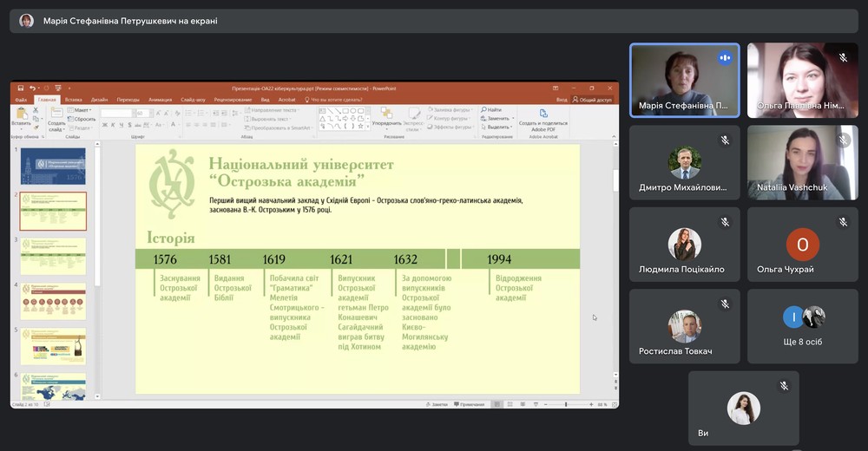Click Create and share Adobe PDF icon
The height and width of the screenshot is (451, 868).
(x=543, y=114)
